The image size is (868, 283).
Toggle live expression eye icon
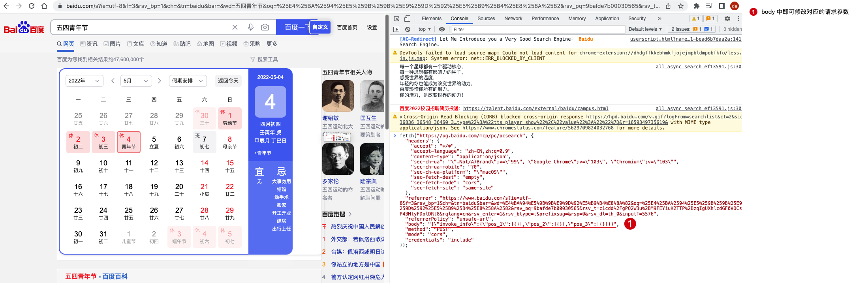[x=442, y=29]
